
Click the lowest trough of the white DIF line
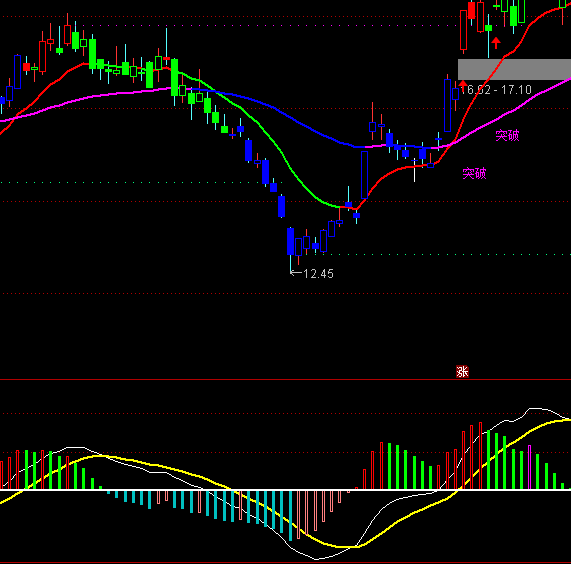click(x=316, y=559)
